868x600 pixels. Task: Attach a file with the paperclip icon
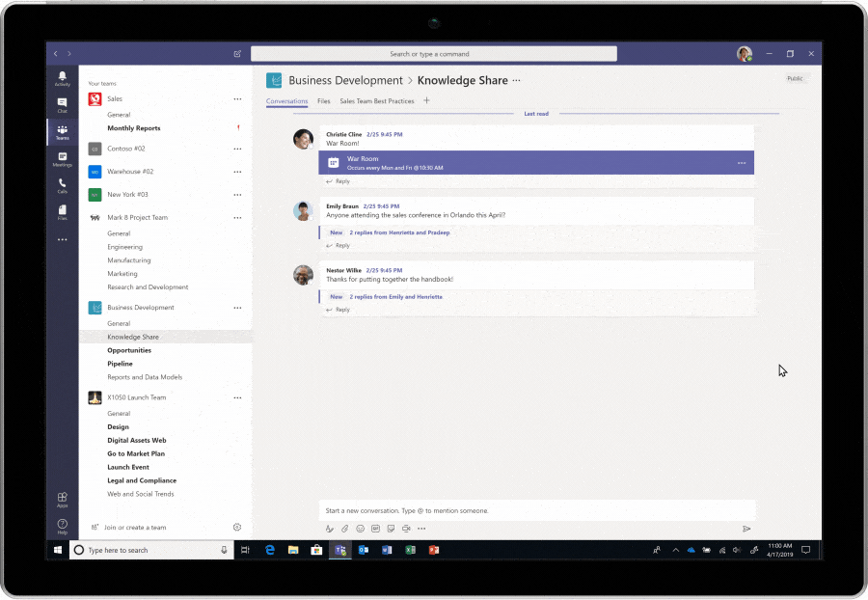(x=344, y=529)
